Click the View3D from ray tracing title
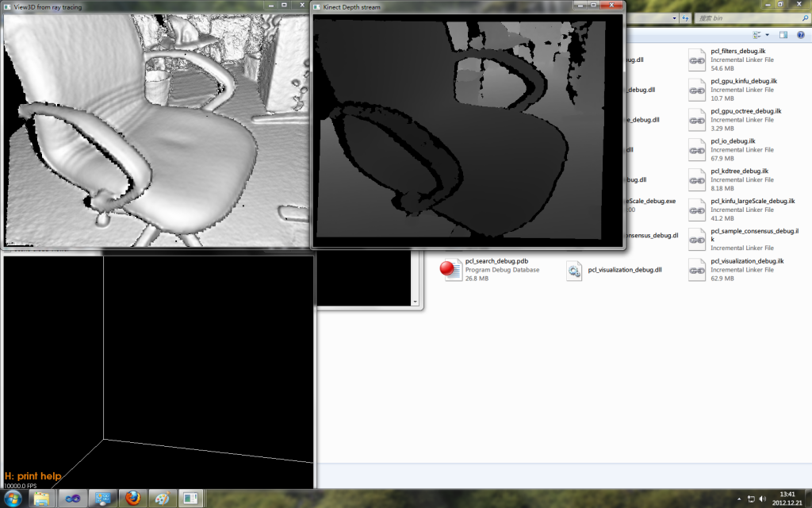Viewport: 812px width, 508px height. click(48, 7)
